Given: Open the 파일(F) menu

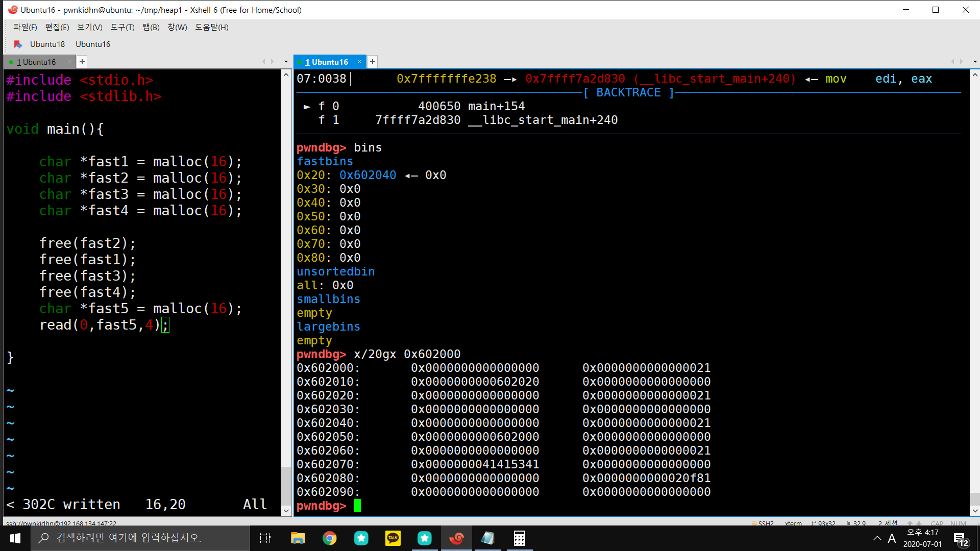Looking at the screenshot, I should (25, 27).
